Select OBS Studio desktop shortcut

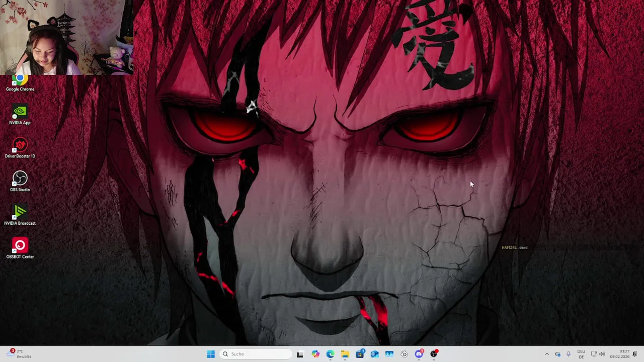[20, 182]
